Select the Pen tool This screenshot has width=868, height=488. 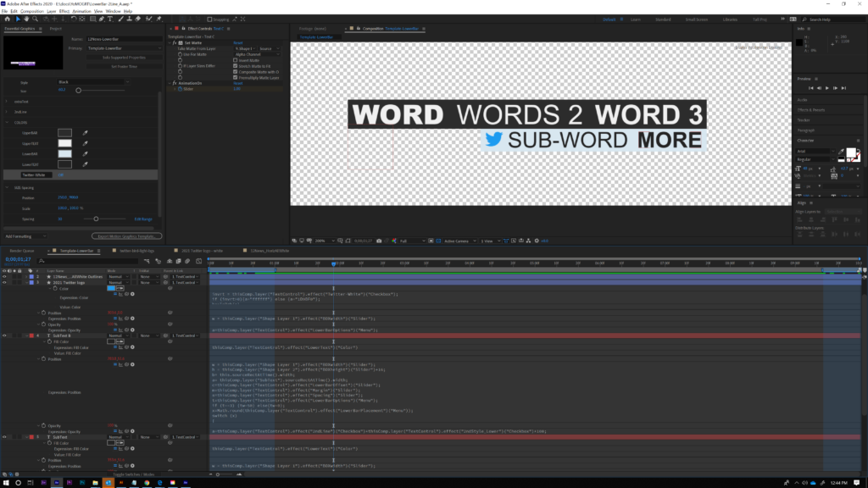click(102, 19)
